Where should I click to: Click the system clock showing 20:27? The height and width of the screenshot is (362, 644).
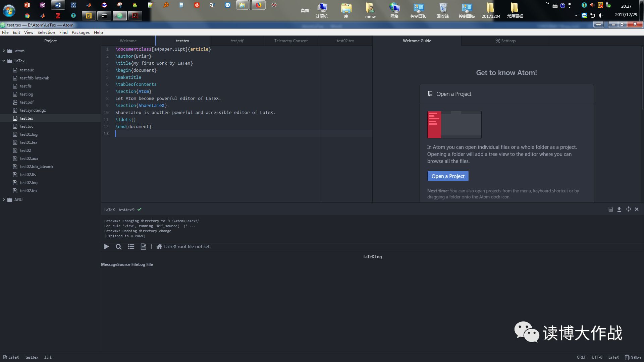pyautogui.click(x=626, y=6)
